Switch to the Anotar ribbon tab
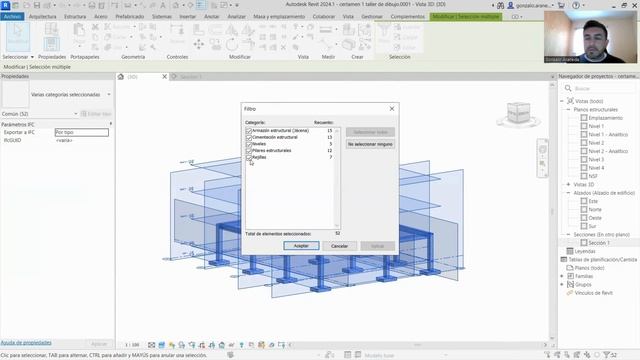640x360 pixels. click(x=211, y=17)
